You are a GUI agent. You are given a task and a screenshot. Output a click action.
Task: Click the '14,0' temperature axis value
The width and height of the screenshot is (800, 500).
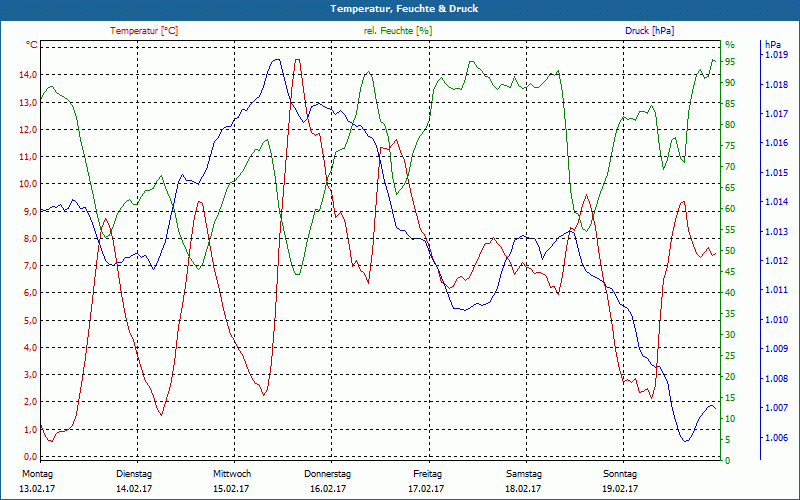click(x=28, y=75)
